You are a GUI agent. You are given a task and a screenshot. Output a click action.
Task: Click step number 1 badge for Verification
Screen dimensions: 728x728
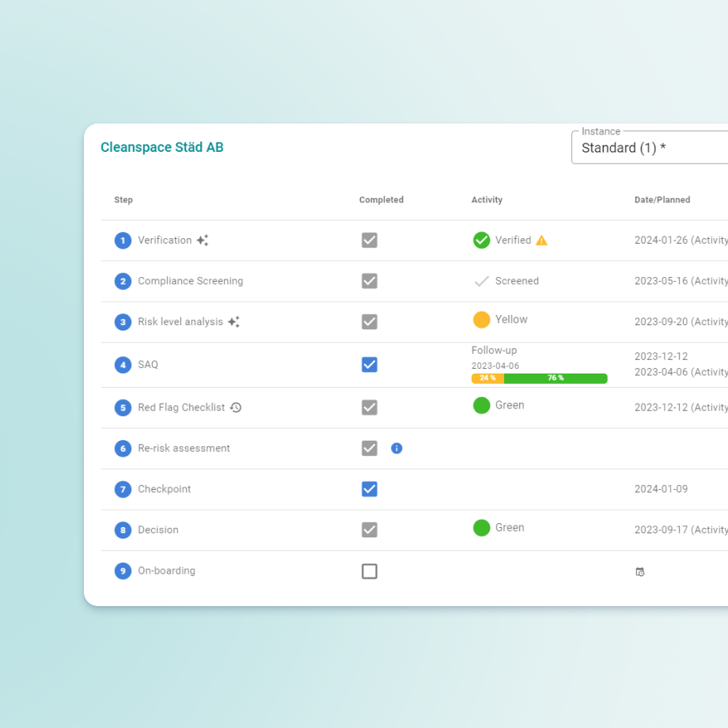tap(123, 241)
